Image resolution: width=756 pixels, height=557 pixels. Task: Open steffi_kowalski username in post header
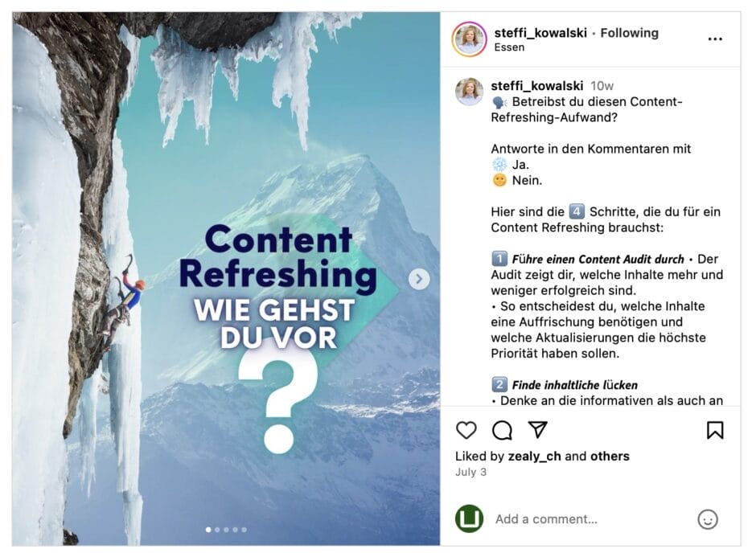539,33
